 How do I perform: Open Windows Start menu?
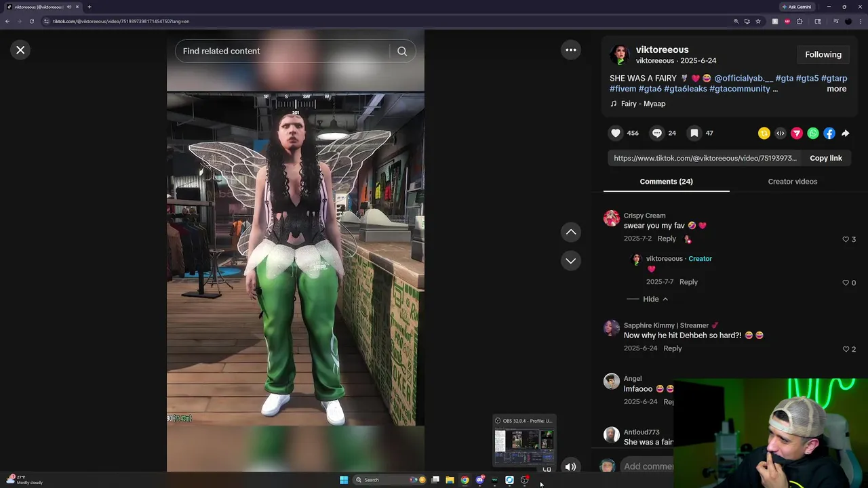coord(344,480)
